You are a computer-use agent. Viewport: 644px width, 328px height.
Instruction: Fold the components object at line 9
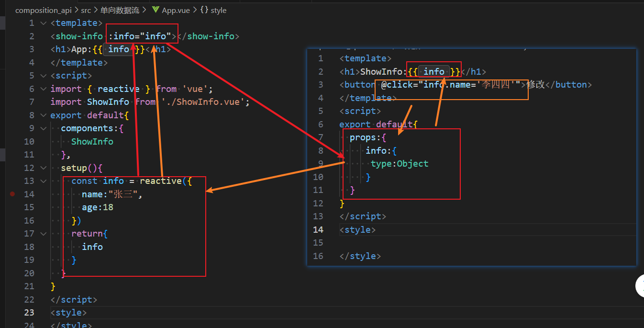click(x=44, y=128)
